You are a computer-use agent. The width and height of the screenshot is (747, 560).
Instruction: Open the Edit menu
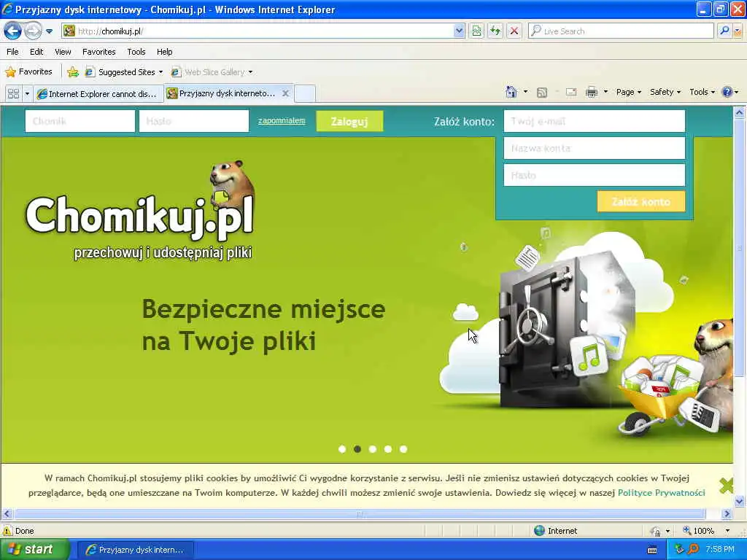36,52
